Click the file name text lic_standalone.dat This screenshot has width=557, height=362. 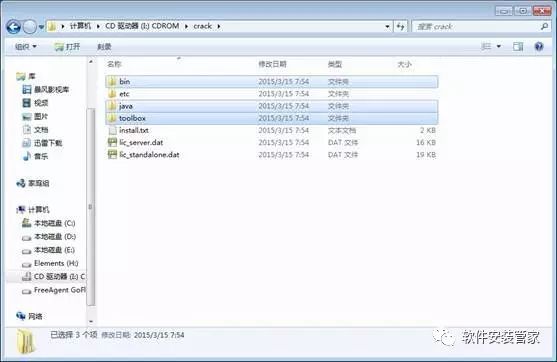[149, 155]
